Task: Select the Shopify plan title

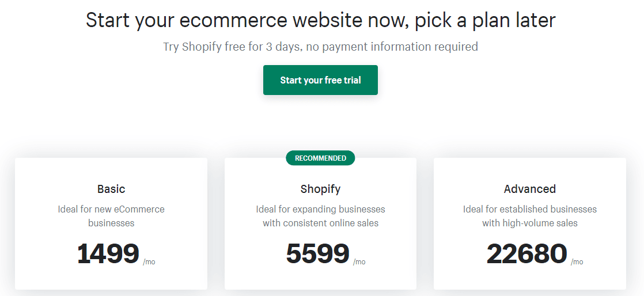Action: tap(320, 189)
